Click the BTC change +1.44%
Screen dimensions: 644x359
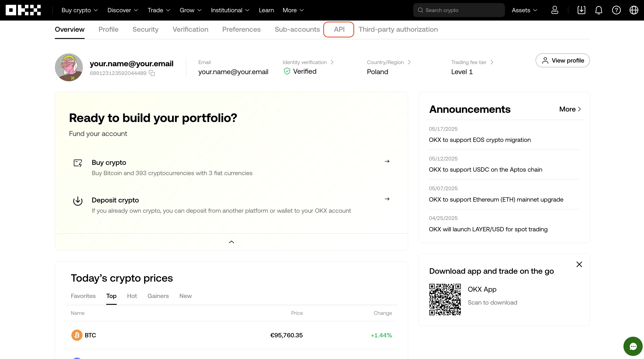point(381,335)
